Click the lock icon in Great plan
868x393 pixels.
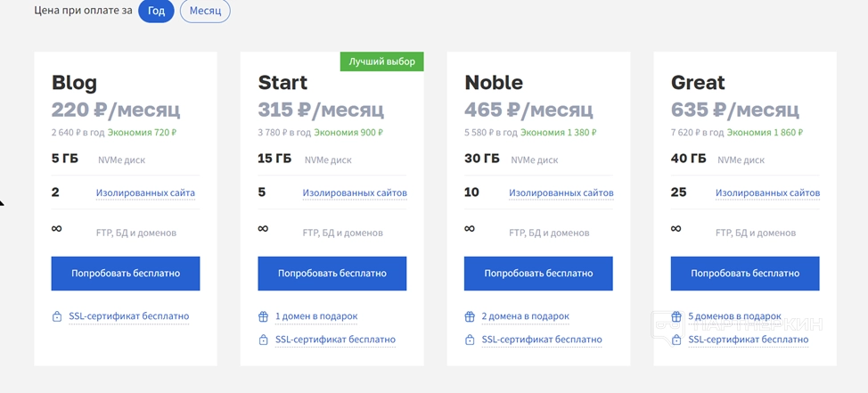pyautogui.click(x=676, y=340)
